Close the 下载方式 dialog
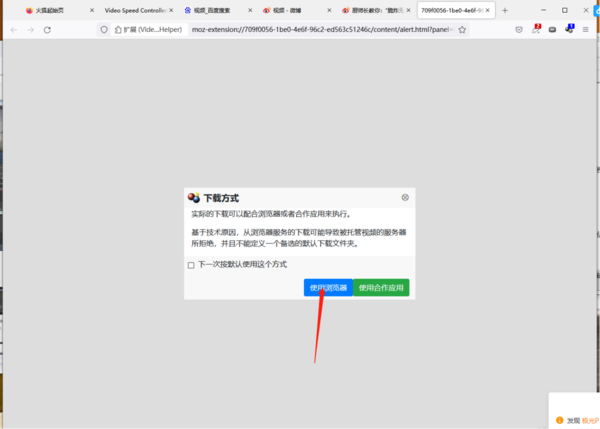Image resolution: width=600 pixels, height=429 pixels. point(405,197)
